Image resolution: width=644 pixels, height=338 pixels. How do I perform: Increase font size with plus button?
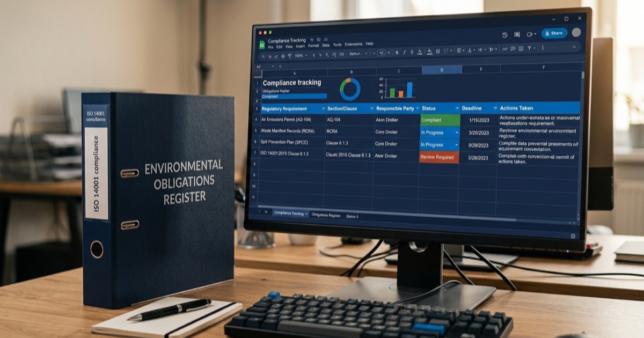(x=389, y=53)
